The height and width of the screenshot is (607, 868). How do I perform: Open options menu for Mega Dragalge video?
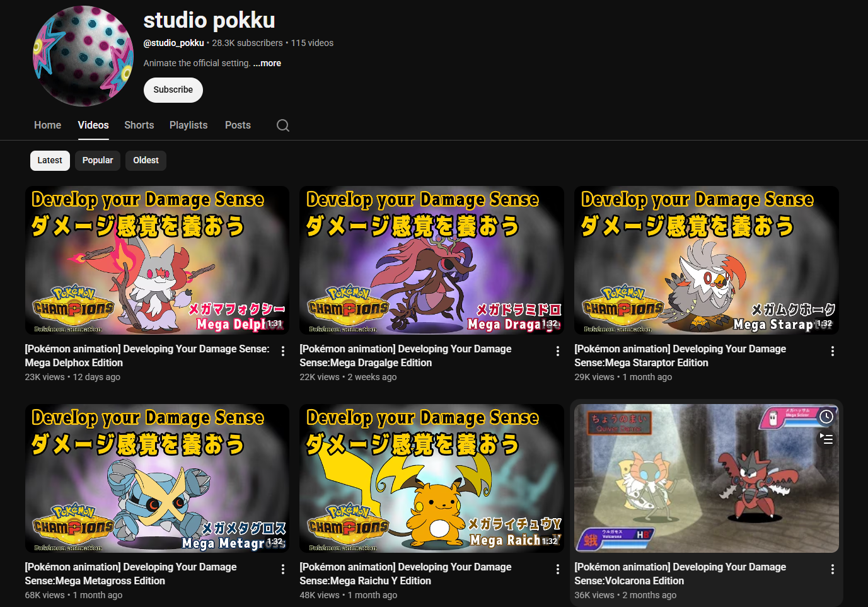[558, 351]
